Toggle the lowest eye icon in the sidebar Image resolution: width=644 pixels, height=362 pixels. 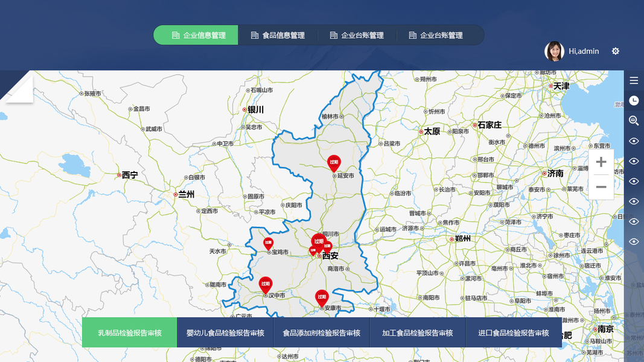pyautogui.click(x=634, y=242)
